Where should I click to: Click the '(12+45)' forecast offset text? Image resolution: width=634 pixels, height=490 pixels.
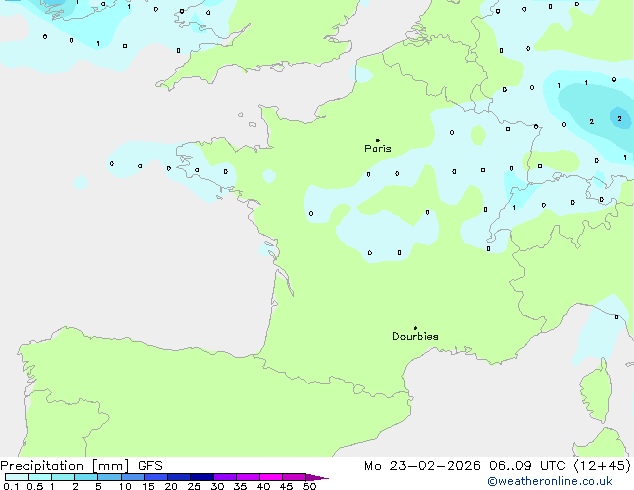pos(602,466)
